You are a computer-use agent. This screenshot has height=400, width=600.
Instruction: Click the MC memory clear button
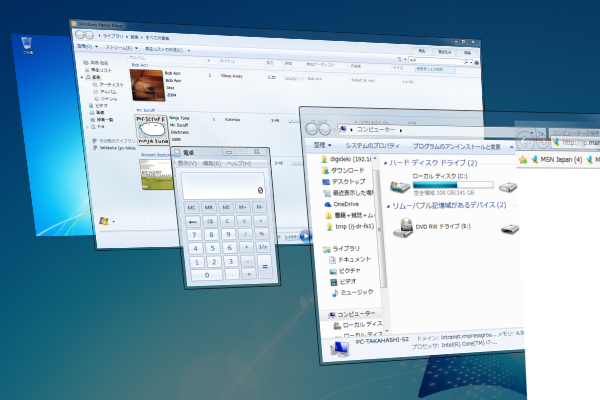(191, 207)
